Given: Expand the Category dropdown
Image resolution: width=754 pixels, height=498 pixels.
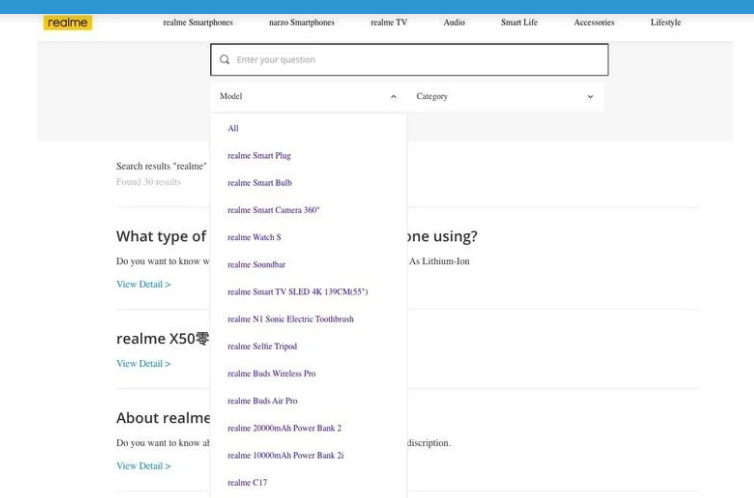Looking at the screenshot, I should [x=505, y=97].
